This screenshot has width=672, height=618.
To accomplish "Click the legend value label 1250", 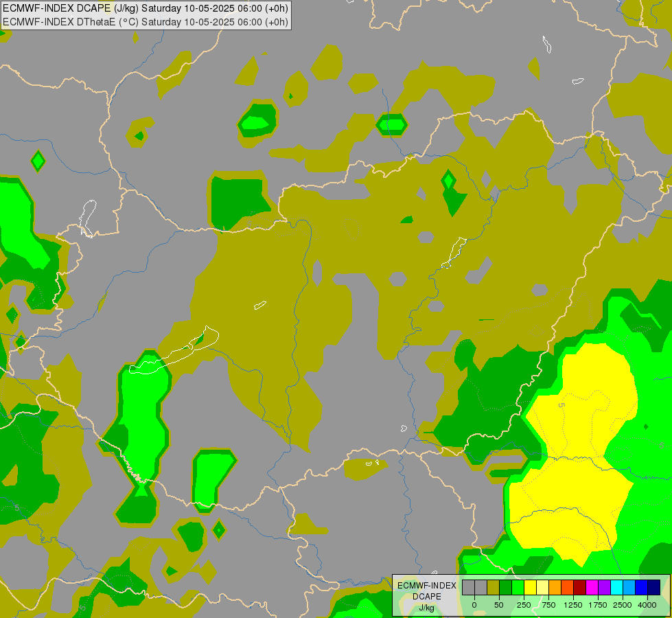I will tap(573, 605).
